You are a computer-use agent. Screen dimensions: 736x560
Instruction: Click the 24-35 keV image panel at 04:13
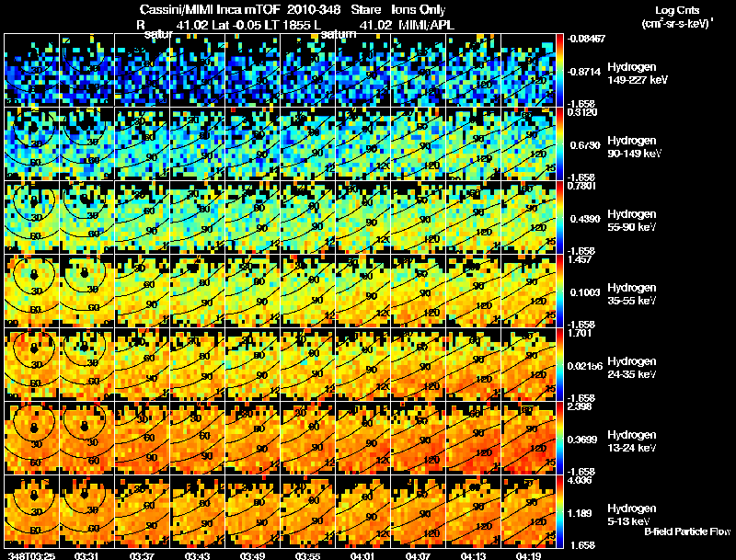473,364
